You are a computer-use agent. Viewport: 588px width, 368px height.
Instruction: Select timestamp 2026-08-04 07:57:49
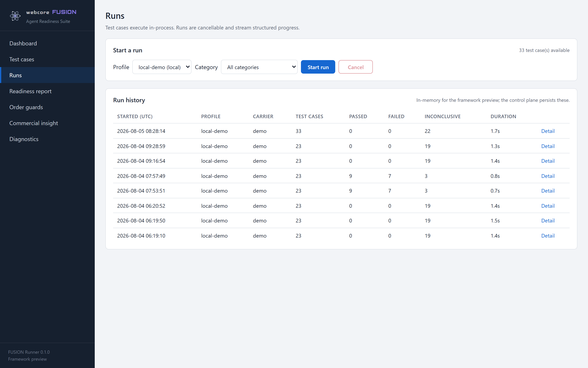[141, 176]
